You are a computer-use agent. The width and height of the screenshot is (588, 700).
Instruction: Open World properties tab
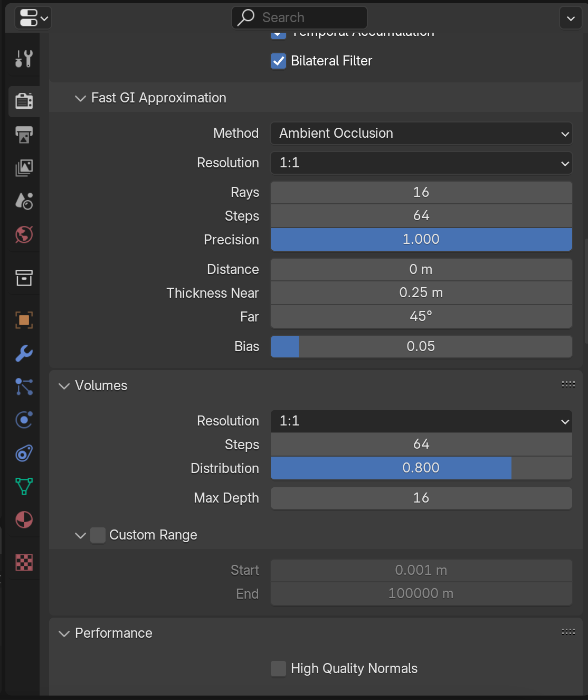[x=24, y=234]
